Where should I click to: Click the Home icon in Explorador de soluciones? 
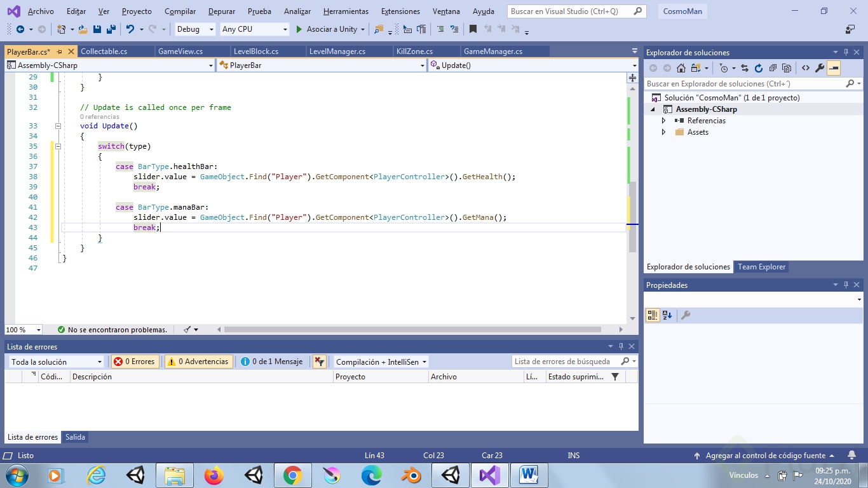point(681,68)
